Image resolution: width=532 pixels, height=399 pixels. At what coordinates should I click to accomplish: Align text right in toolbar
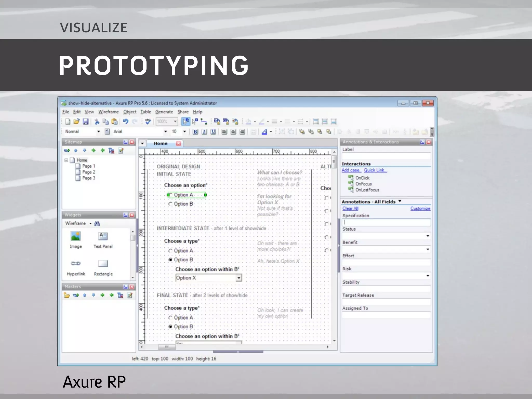click(x=242, y=132)
